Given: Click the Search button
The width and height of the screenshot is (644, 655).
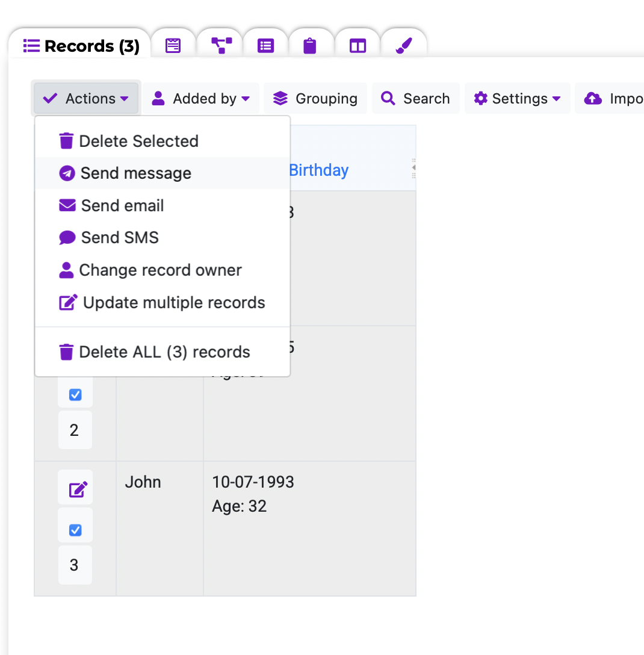Looking at the screenshot, I should [415, 99].
